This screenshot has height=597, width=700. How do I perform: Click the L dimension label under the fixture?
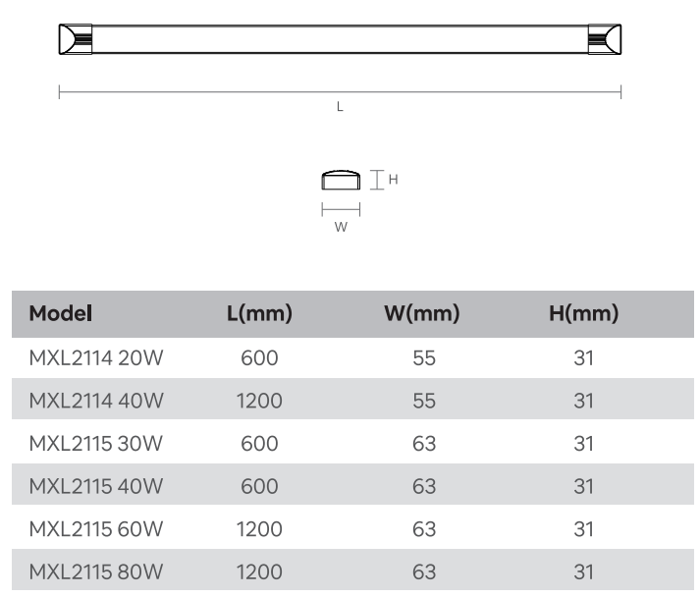point(340,107)
